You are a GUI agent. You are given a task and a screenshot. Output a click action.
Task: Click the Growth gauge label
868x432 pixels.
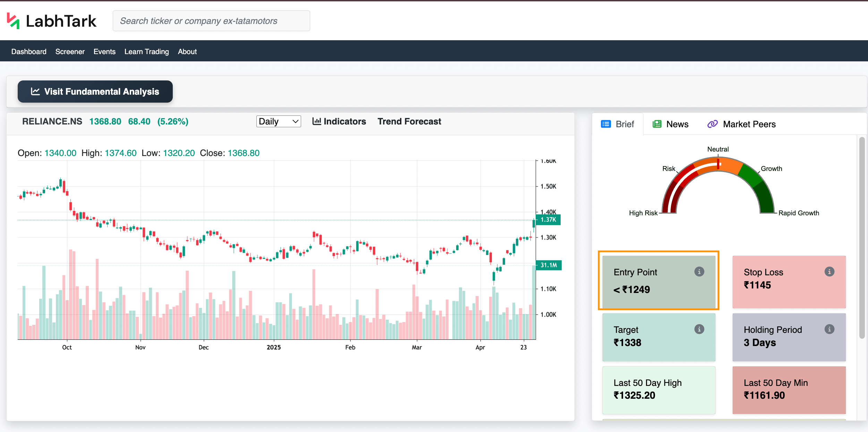coord(771,169)
